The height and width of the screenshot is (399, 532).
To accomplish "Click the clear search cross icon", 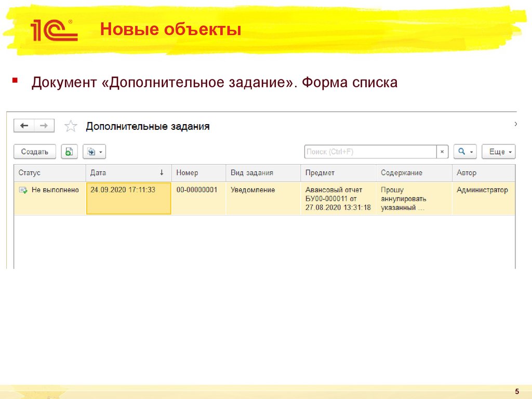I will click(x=442, y=152).
